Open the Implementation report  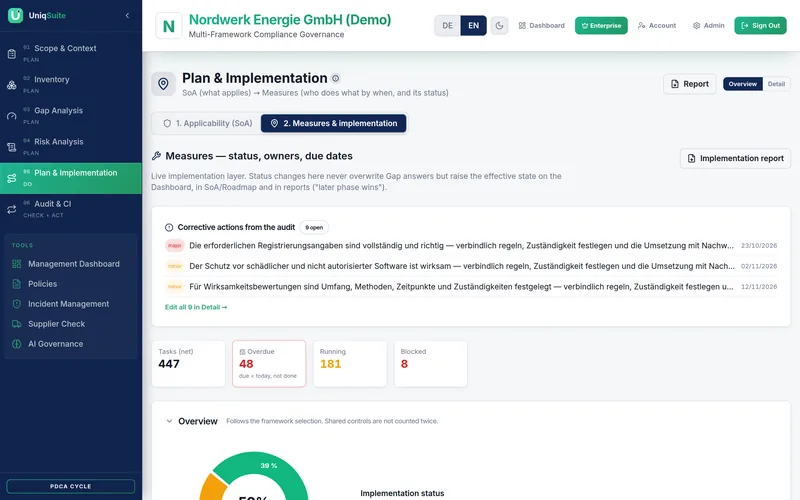click(x=735, y=158)
